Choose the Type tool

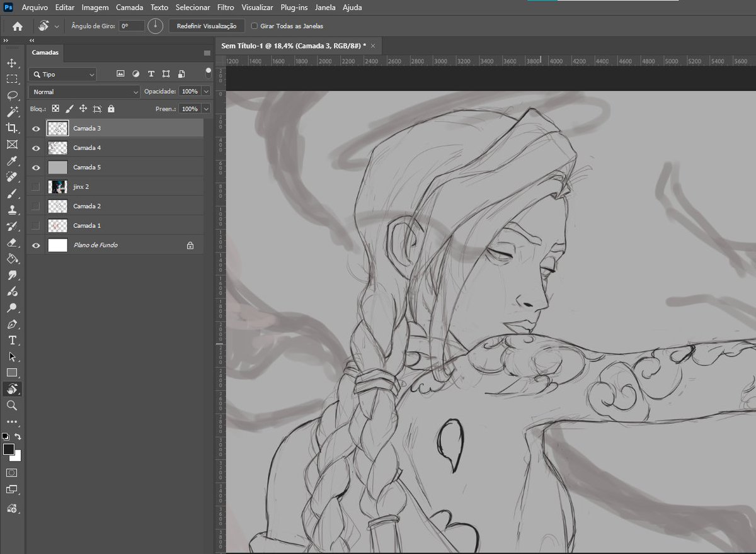click(11, 340)
